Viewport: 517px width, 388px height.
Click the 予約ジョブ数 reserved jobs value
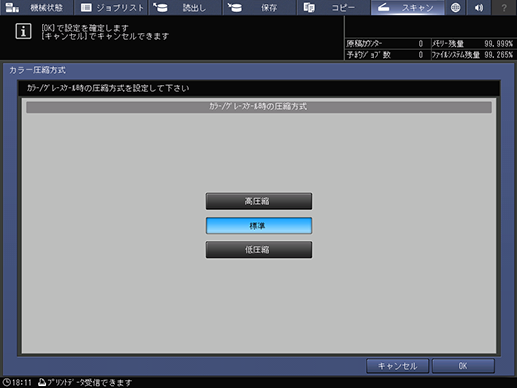421,55
